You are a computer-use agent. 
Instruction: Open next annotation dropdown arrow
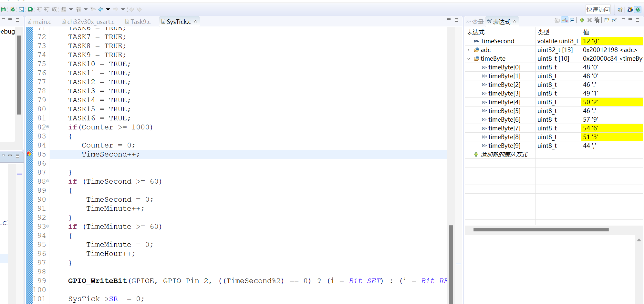71,9
